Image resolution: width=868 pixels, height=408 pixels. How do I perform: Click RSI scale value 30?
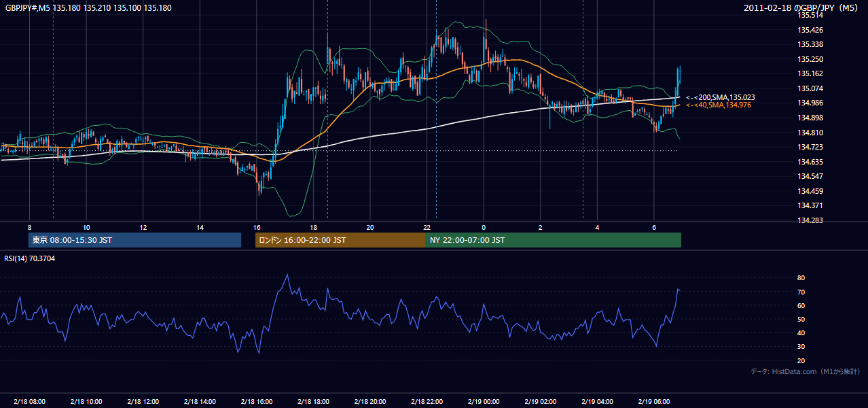point(801,346)
